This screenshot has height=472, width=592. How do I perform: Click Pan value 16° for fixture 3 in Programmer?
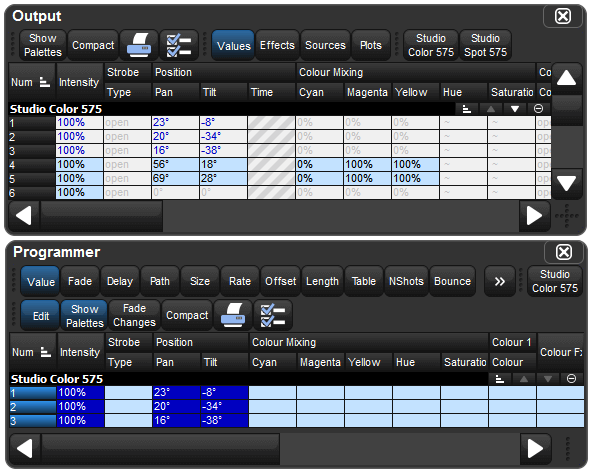point(176,421)
